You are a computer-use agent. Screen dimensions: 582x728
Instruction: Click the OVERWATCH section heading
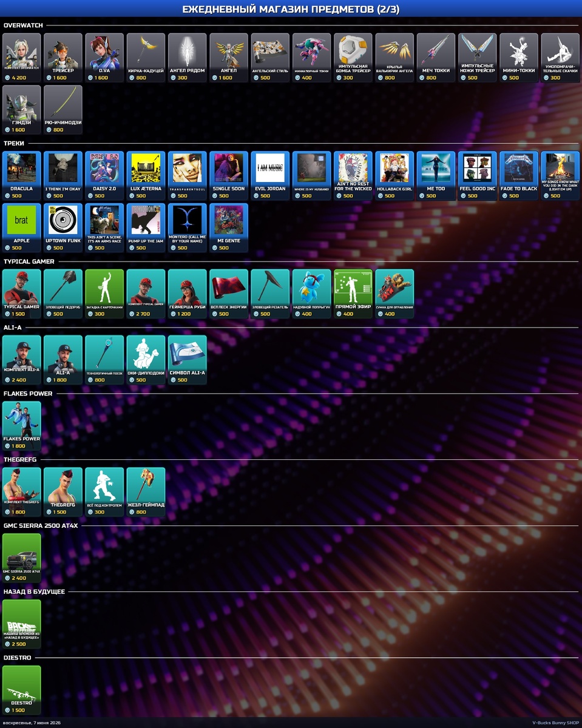pyautogui.click(x=24, y=25)
